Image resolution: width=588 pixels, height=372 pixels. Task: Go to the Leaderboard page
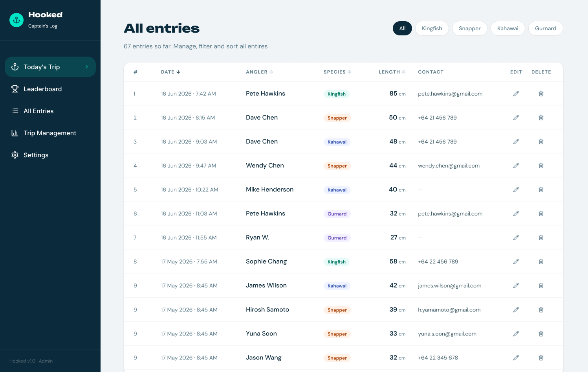(x=50, y=89)
